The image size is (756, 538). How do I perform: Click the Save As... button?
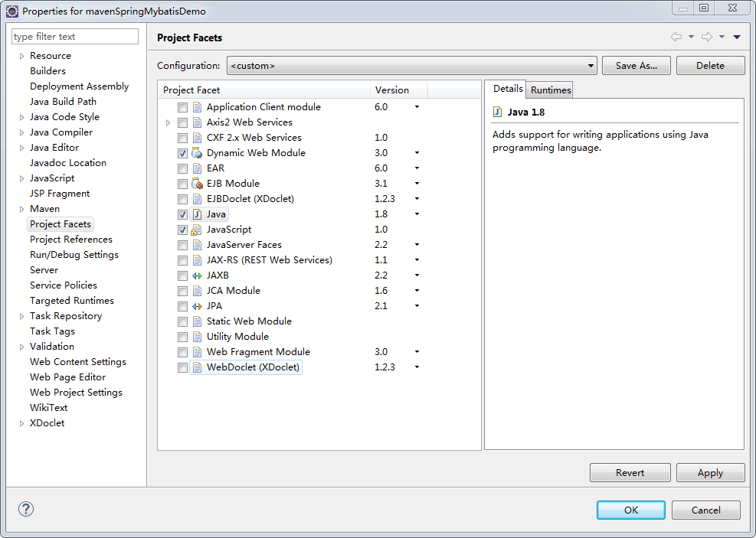pyautogui.click(x=637, y=66)
